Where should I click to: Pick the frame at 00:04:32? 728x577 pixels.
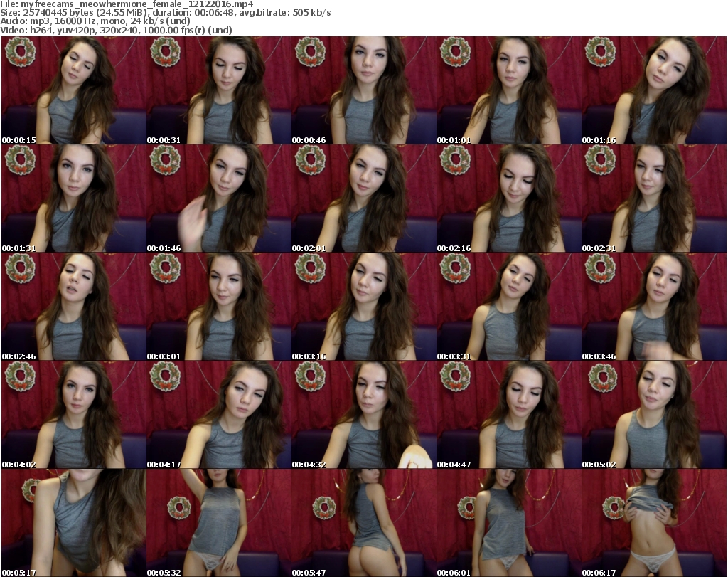pyautogui.click(x=363, y=415)
